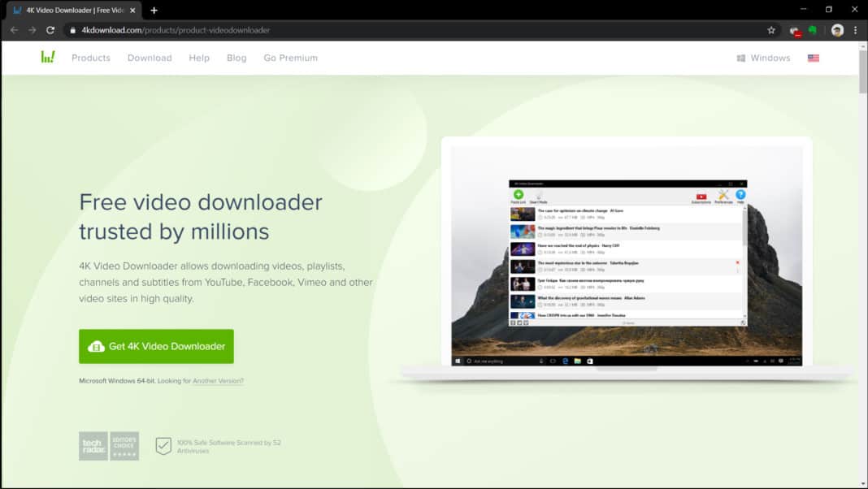This screenshot has width=868, height=489.
Task: Open the Go Premium page
Action: tap(291, 58)
